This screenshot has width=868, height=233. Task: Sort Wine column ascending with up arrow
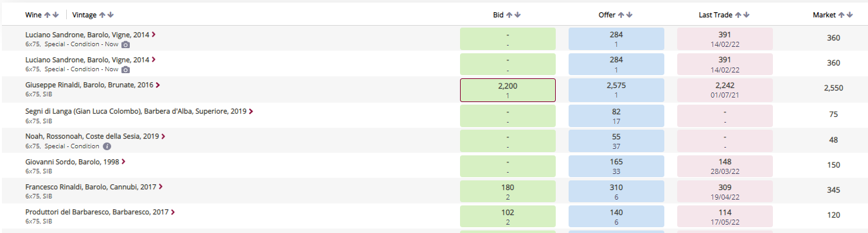point(48,15)
